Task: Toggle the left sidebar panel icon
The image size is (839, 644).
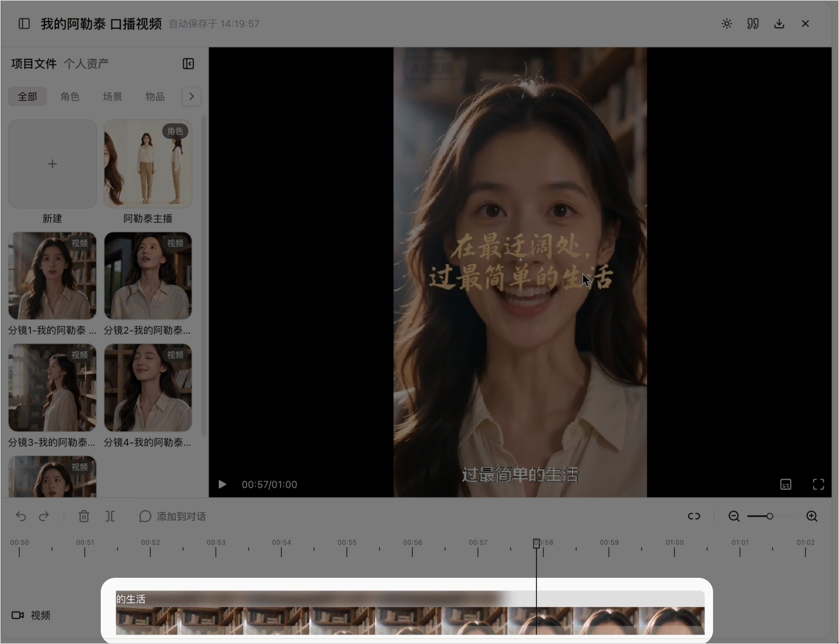Action: click(x=24, y=24)
